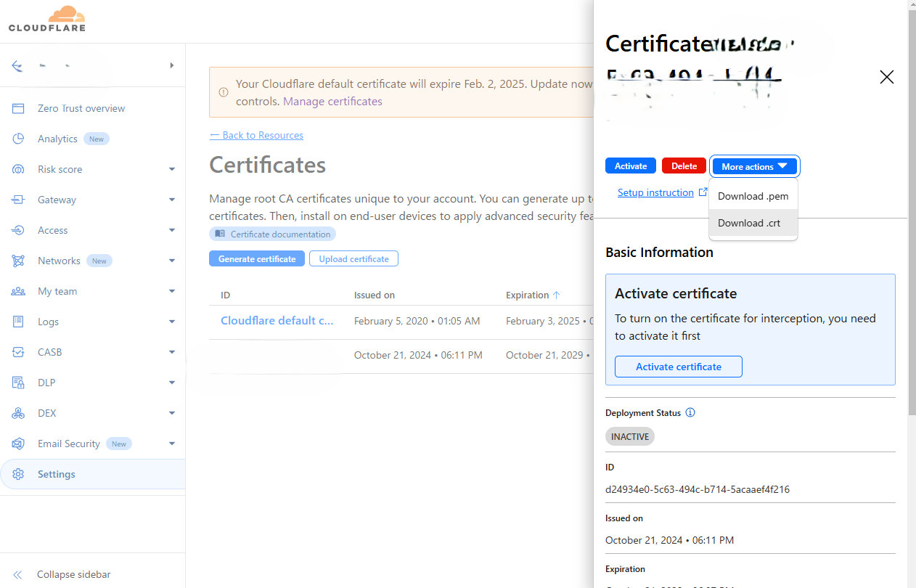Image resolution: width=916 pixels, height=588 pixels.
Task: Click the My team people icon
Action: coord(18,291)
